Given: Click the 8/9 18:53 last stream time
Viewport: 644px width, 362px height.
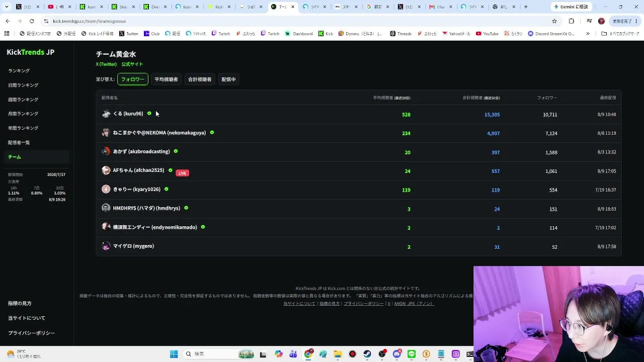Looking at the screenshot, I should pyautogui.click(x=607, y=209).
